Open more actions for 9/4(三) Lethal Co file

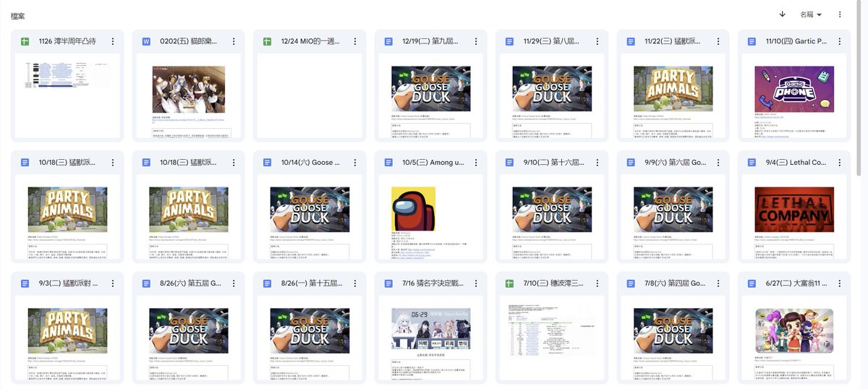(840, 163)
